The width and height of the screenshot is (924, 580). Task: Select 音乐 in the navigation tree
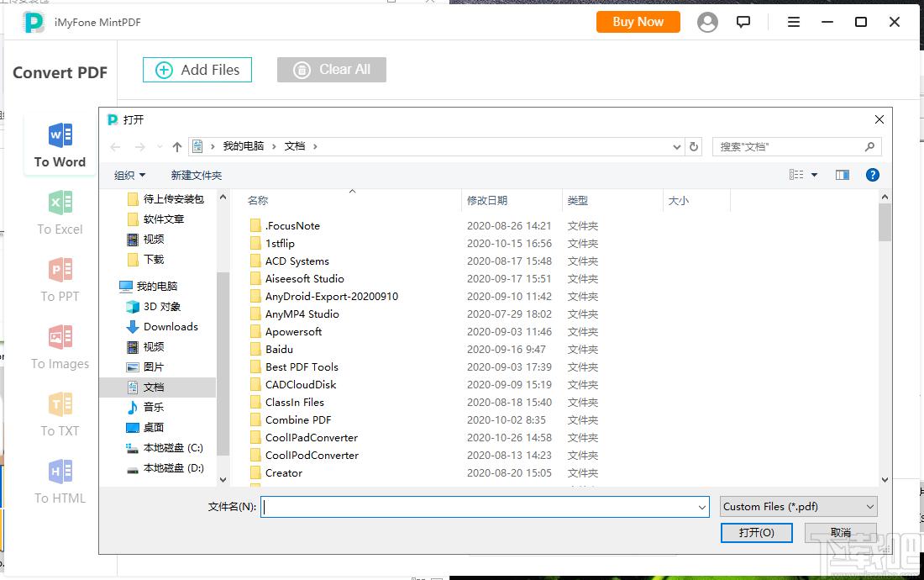click(x=145, y=407)
